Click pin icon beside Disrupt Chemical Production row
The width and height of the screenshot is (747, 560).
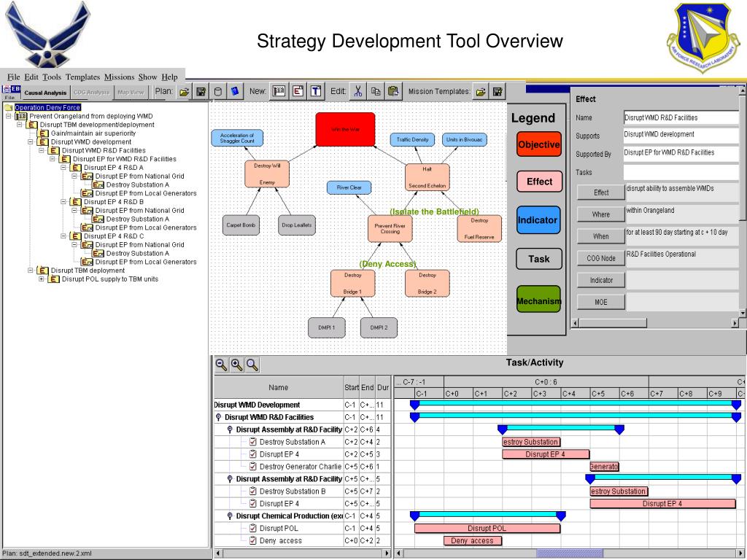tap(230, 516)
